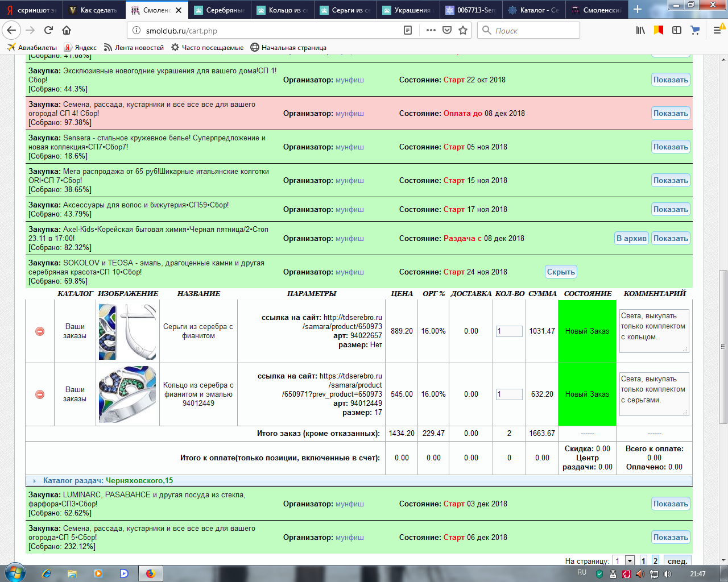Show the новогодние украшения purchase
Screen dimensions: 728x582
pyautogui.click(x=671, y=80)
